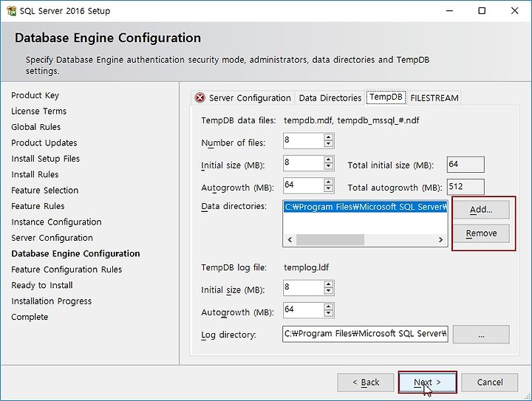Click Feature Configuration Rules step
The width and height of the screenshot is (532, 401).
(66, 270)
